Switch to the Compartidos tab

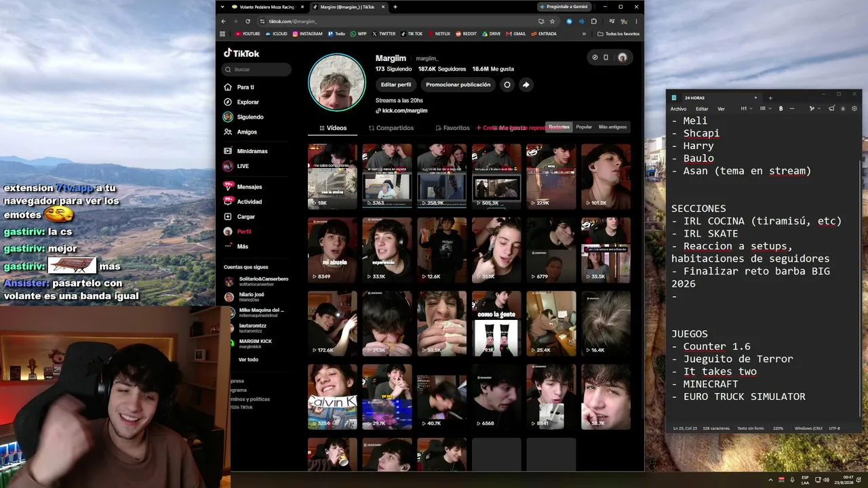pos(391,127)
